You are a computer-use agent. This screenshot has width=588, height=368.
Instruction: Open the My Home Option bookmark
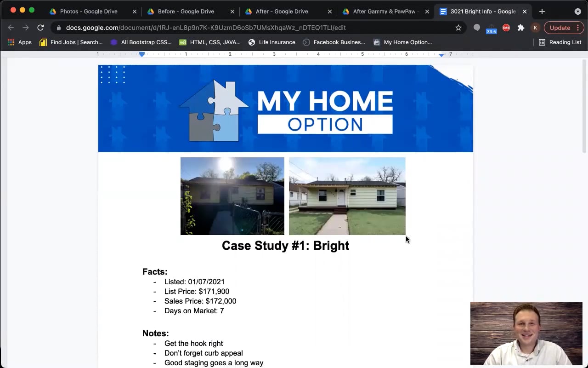pos(403,42)
